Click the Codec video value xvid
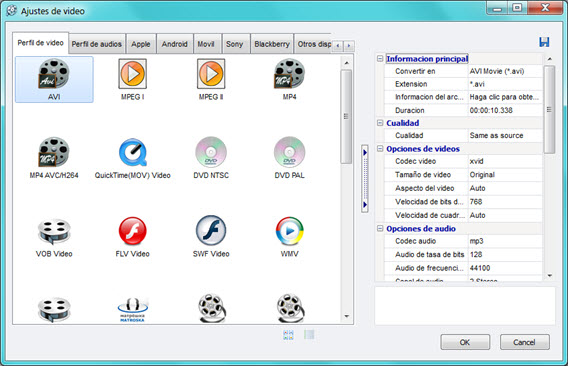Screen dimensions: 568x366 pos(505,161)
